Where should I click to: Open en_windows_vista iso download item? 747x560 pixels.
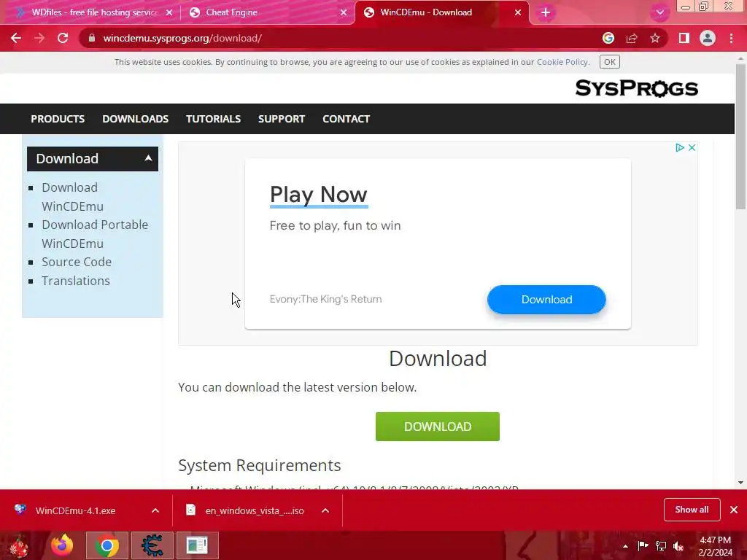point(255,510)
